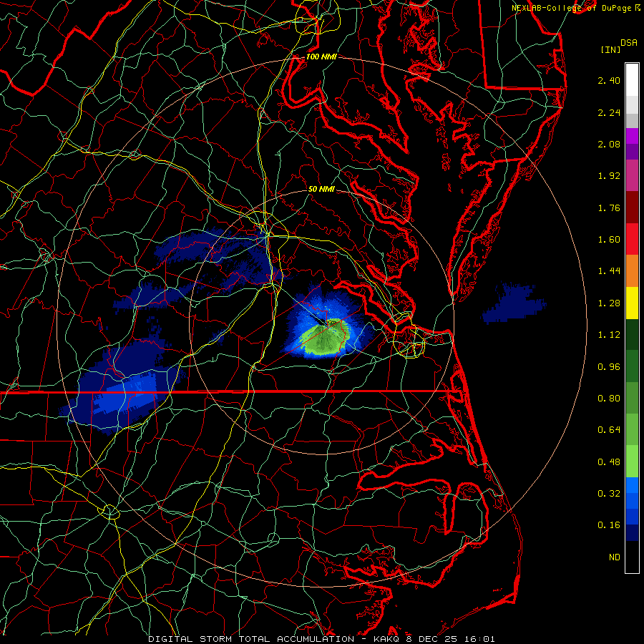Click the 1.92 legend value
The width and height of the screenshot is (644, 644).
tap(609, 176)
